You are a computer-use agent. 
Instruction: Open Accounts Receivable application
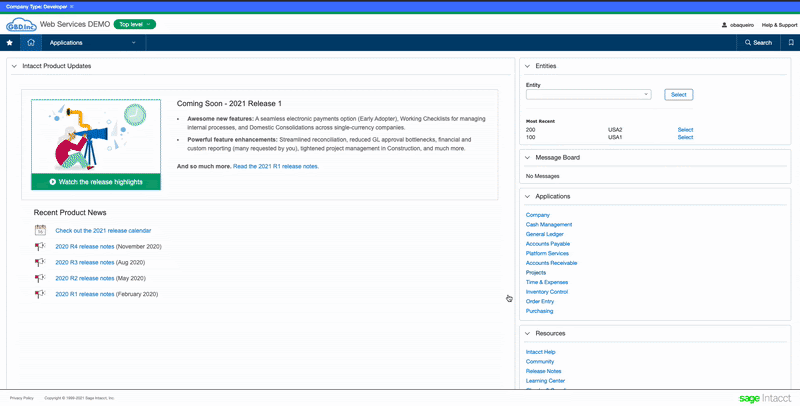(552, 263)
